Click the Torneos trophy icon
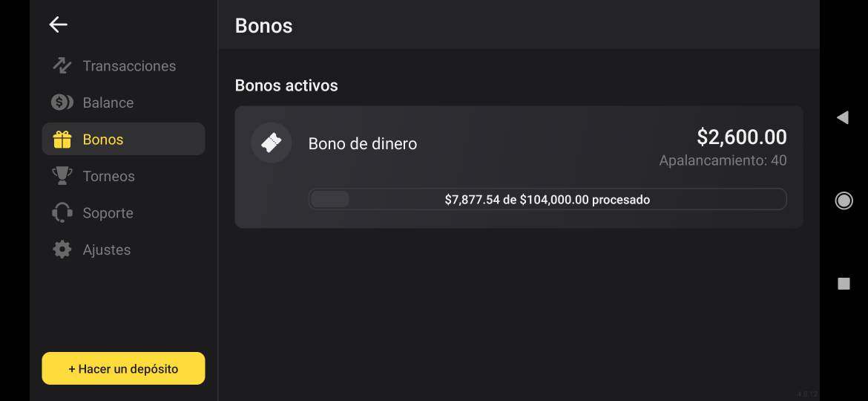The height and width of the screenshot is (401, 868). [x=62, y=176]
